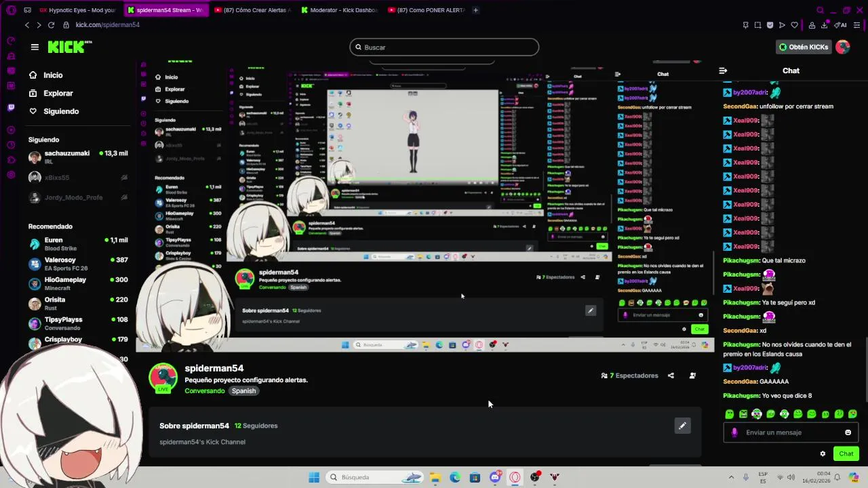Open the Copilot icon in system tray
Screen dimensions: 868x488
(x=854, y=477)
